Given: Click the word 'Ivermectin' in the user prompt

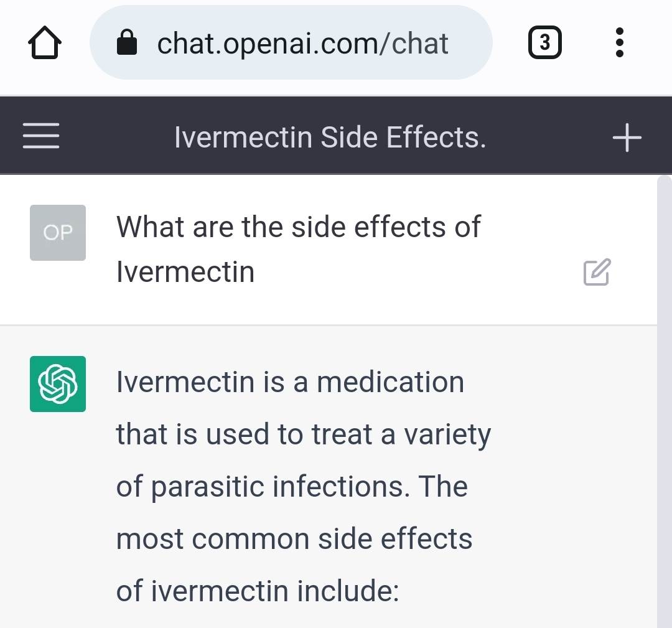Looking at the screenshot, I should click(x=185, y=272).
